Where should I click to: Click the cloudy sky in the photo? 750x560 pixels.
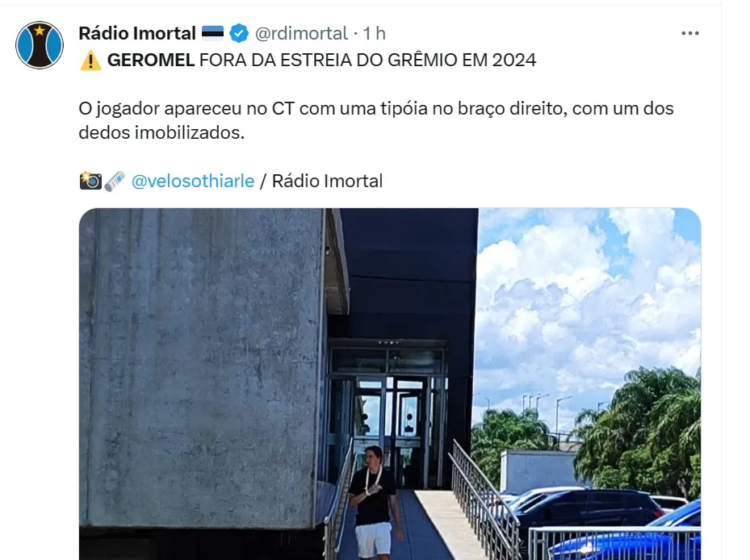click(x=589, y=306)
